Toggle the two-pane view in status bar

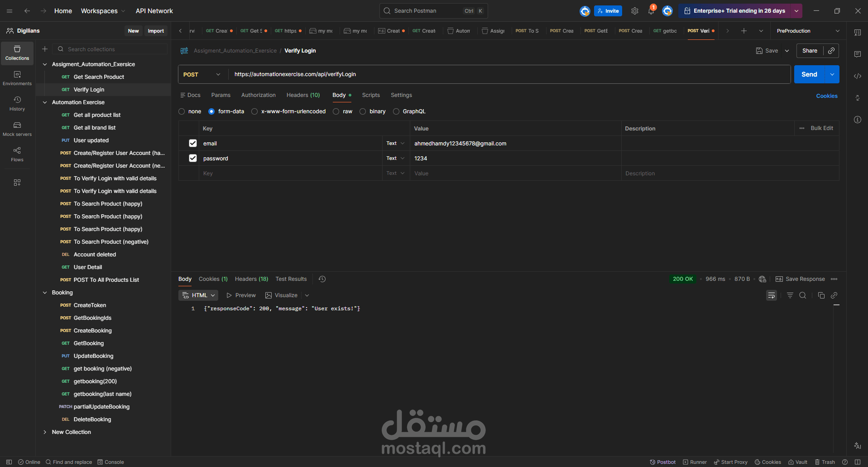(858, 462)
